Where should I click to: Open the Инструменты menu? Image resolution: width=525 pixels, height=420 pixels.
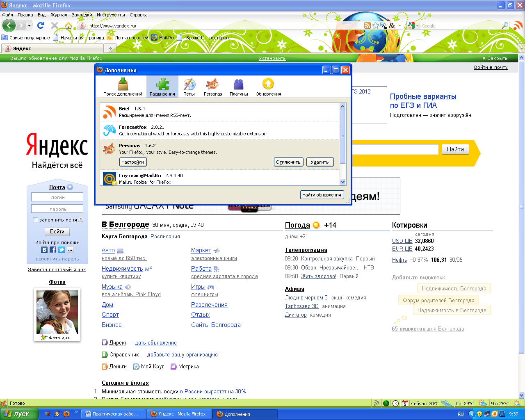coord(111,15)
